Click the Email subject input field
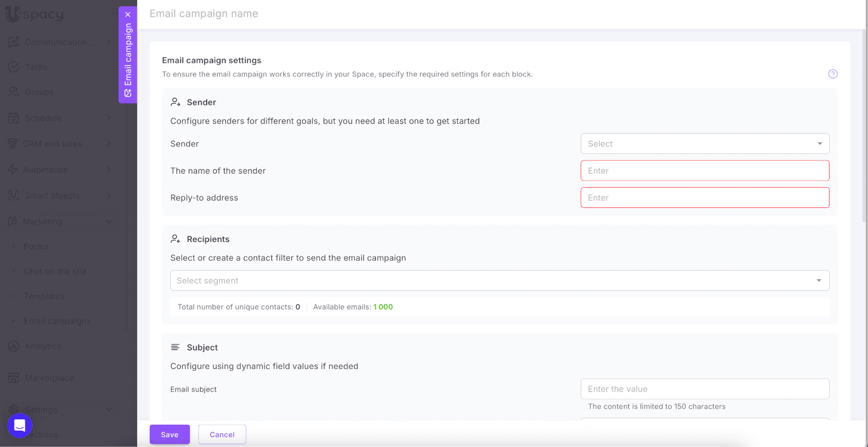 [x=704, y=389]
